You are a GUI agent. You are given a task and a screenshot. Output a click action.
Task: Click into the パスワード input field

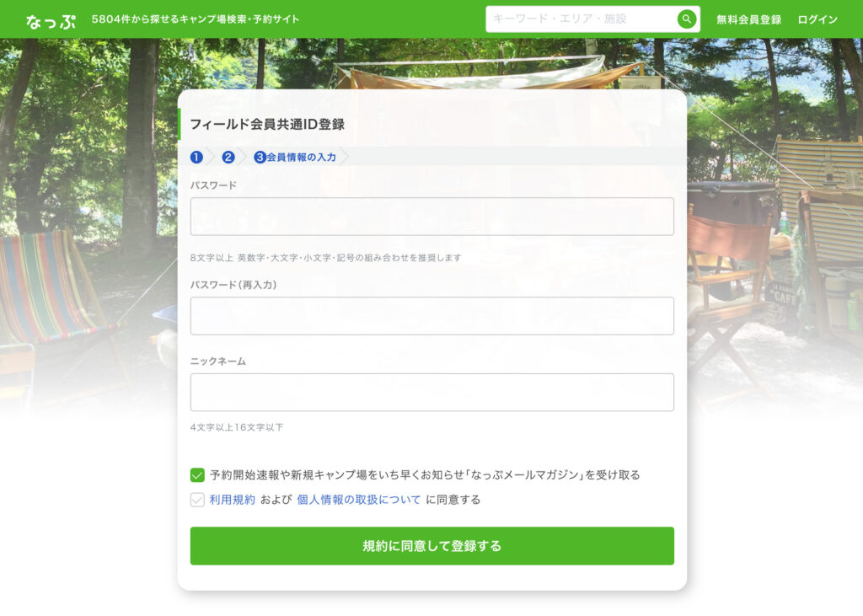coord(431,217)
